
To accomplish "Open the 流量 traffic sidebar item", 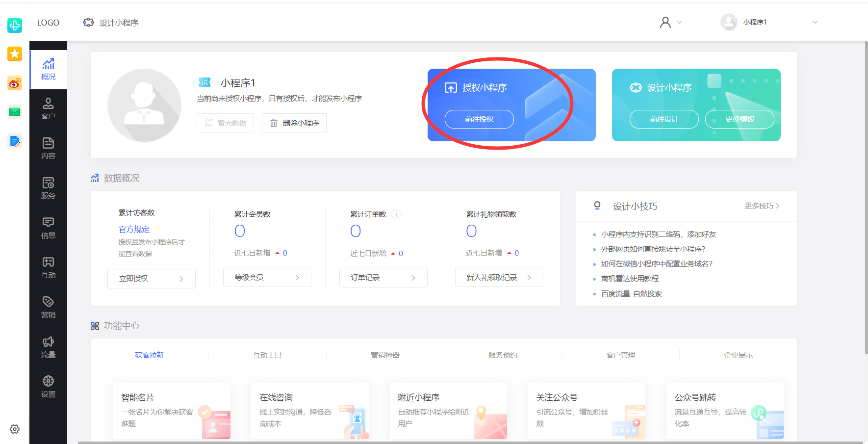I will (48, 347).
